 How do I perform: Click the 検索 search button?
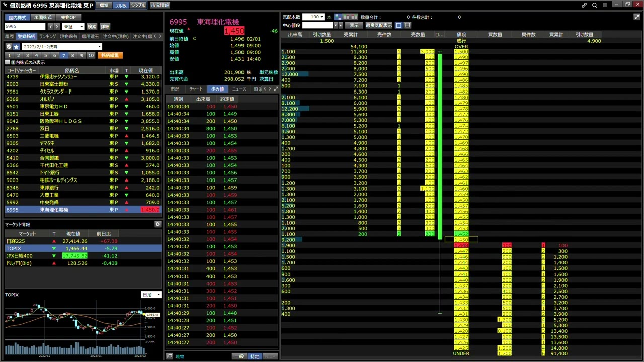pyautogui.click(x=92, y=26)
